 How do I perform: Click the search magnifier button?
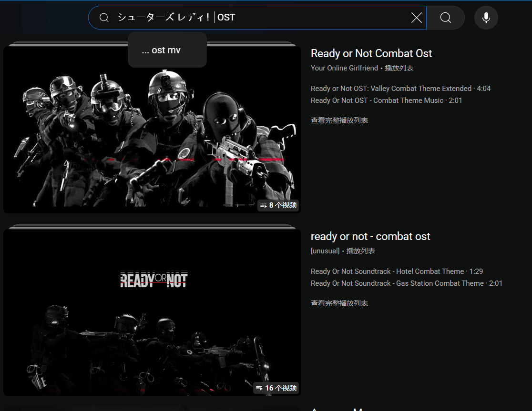pyautogui.click(x=446, y=18)
